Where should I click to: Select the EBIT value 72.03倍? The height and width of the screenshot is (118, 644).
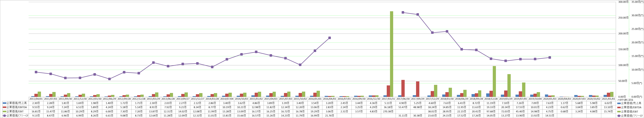pyautogui.click(x=506, y=111)
